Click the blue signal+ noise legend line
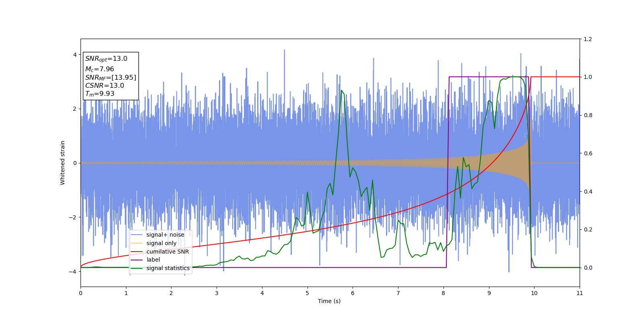 point(137,235)
